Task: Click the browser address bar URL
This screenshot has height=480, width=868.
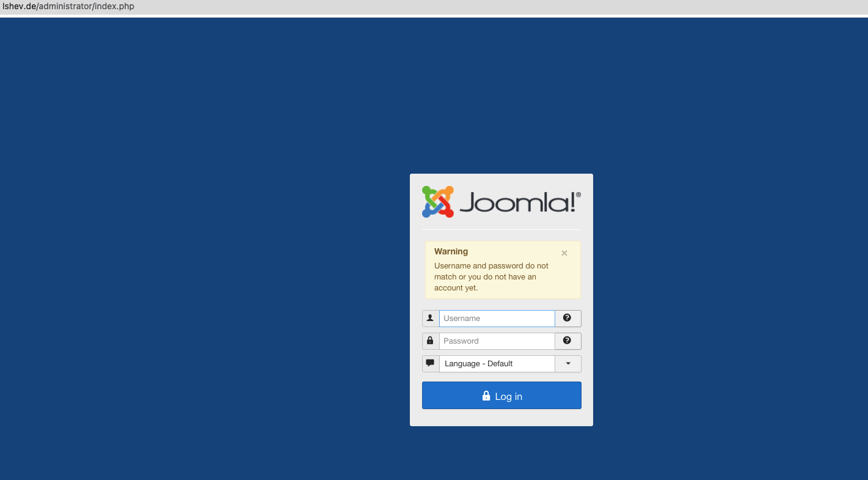Action: pos(68,7)
